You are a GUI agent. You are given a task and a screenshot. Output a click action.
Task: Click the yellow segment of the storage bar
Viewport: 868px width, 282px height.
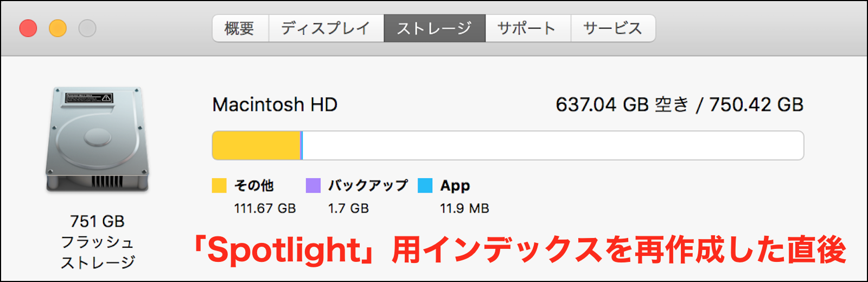[x=256, y=146]
